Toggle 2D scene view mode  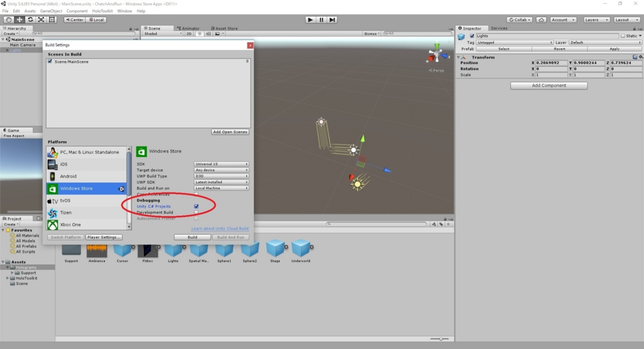tap(189, 34)
